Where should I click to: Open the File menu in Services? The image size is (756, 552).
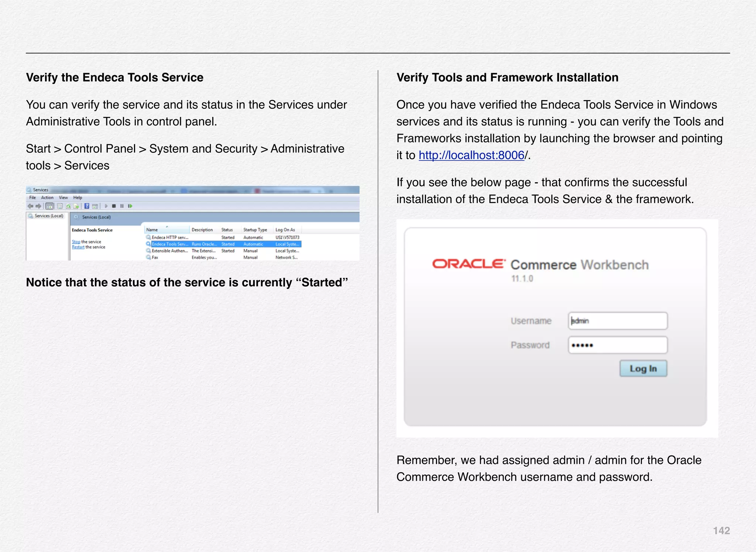tap(32, 198)
